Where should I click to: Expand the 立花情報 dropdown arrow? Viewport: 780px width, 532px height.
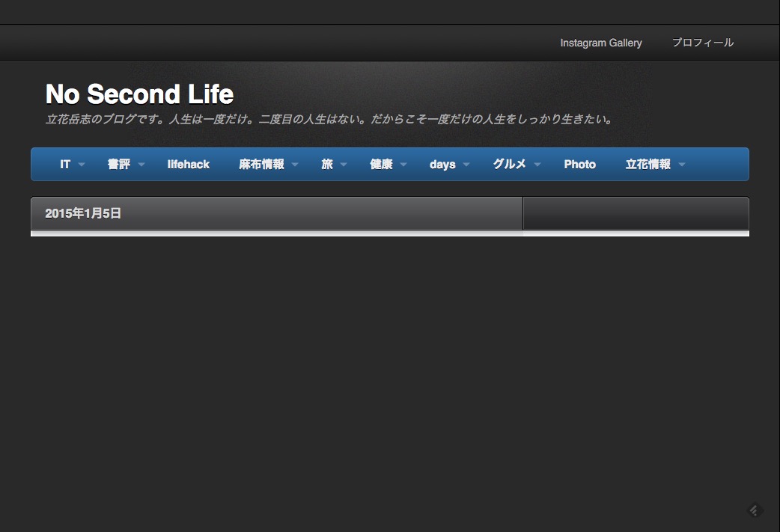click(x=682, y=165)
